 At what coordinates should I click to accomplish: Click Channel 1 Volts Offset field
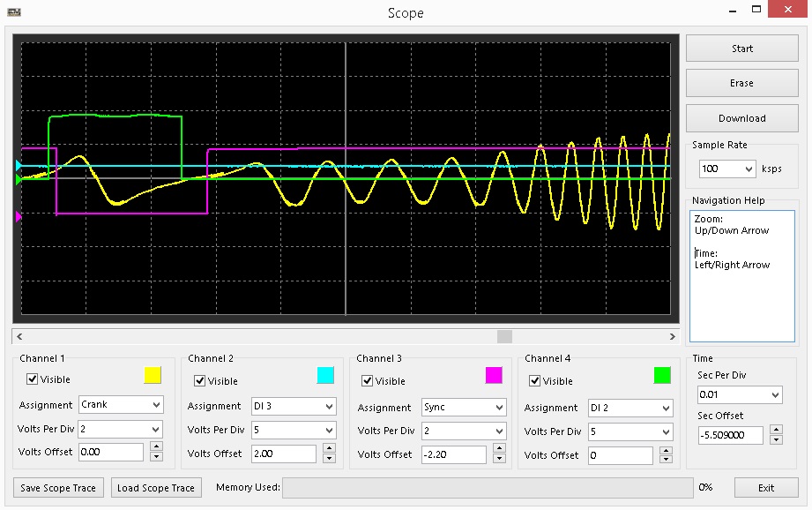[x=111, y=452]
